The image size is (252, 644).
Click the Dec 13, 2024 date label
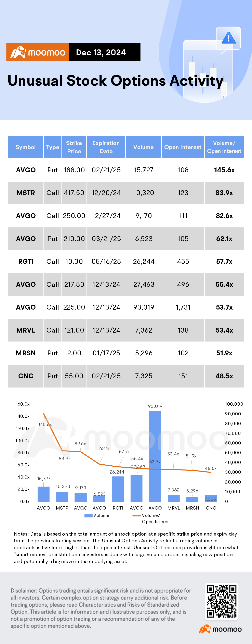pos(101,52)
